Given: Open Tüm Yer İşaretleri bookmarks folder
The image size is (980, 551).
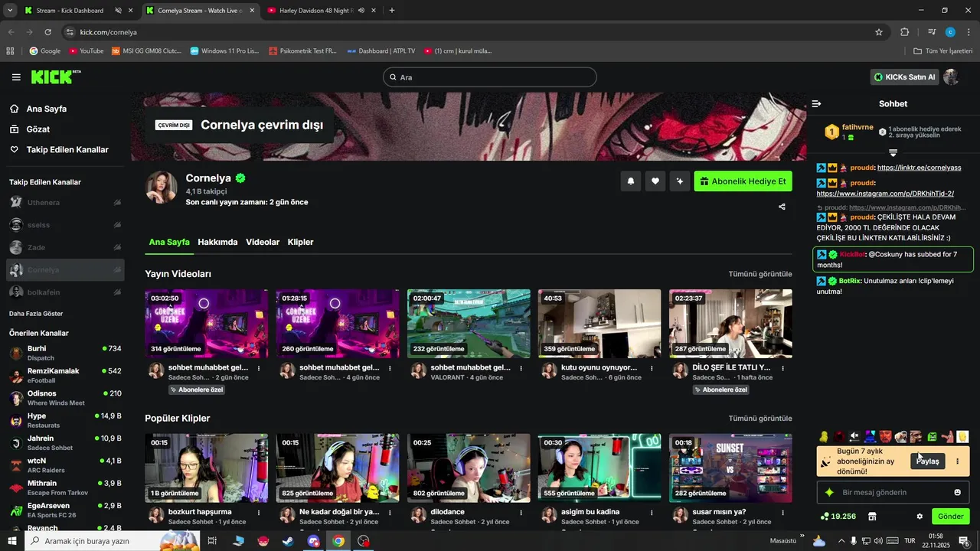Looking at the screenshot, I should pyautogui.click(x=942, y=51).
